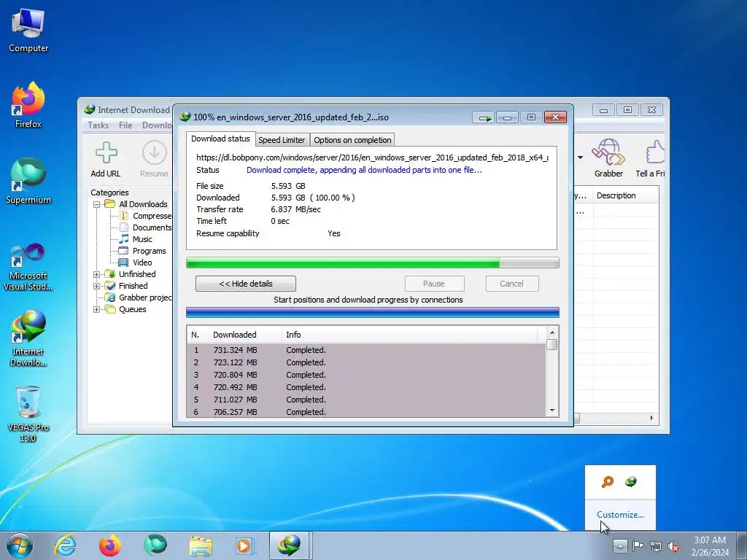Click the network tray icon

point(656,545)
